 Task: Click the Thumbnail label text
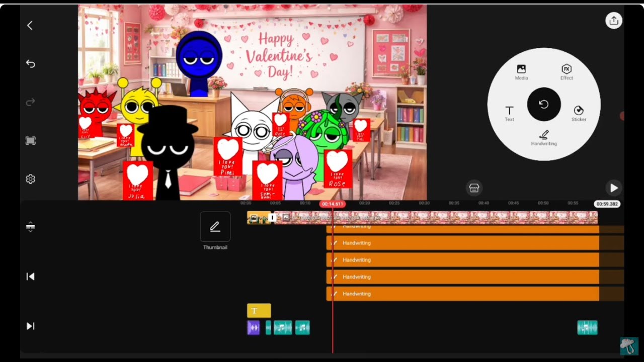tap(215, 247)
